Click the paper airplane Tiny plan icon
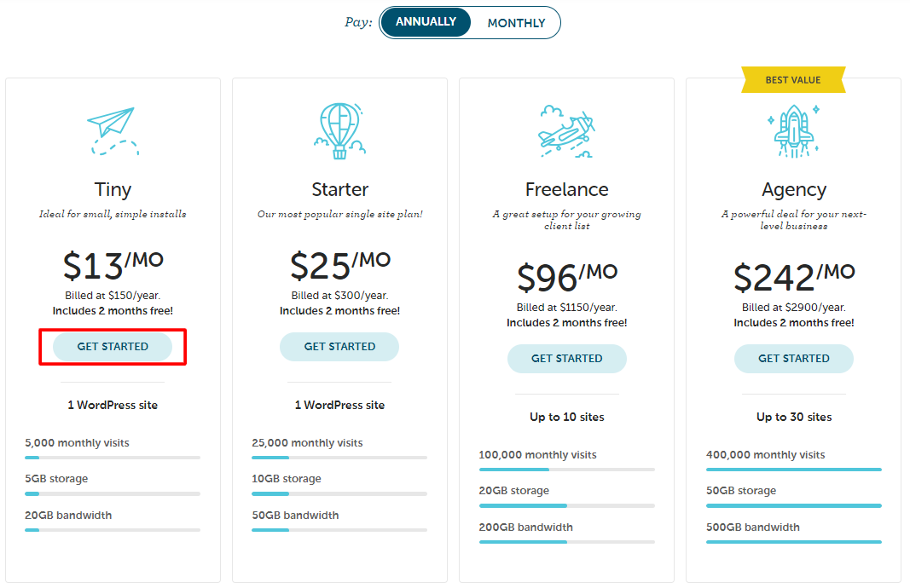The height and width of the screenshot is (588, 910). 113,131
